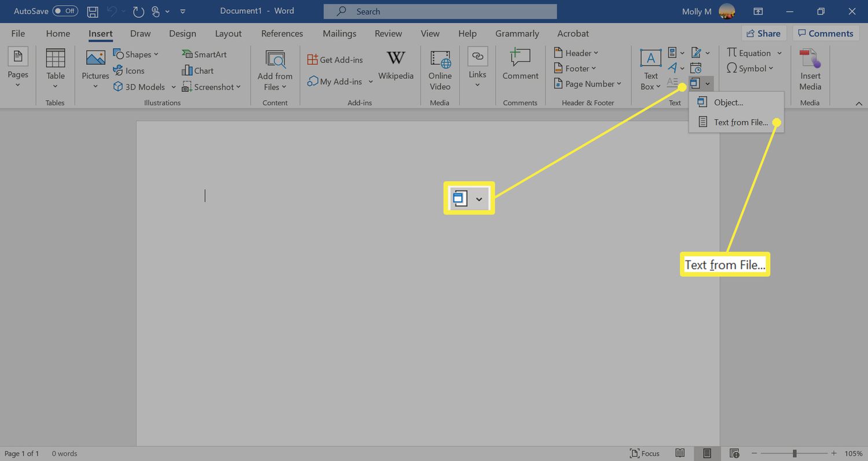
Task: Expand the Shapes dropdown
Action: pos(155,54)
